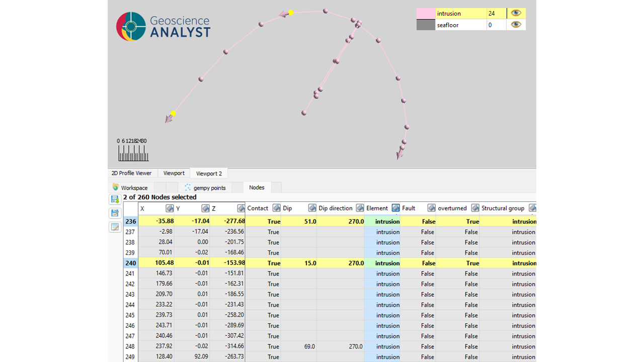Select row header 244
The image size is (644, 362).
pyautogui.click(x=131, y=305)
